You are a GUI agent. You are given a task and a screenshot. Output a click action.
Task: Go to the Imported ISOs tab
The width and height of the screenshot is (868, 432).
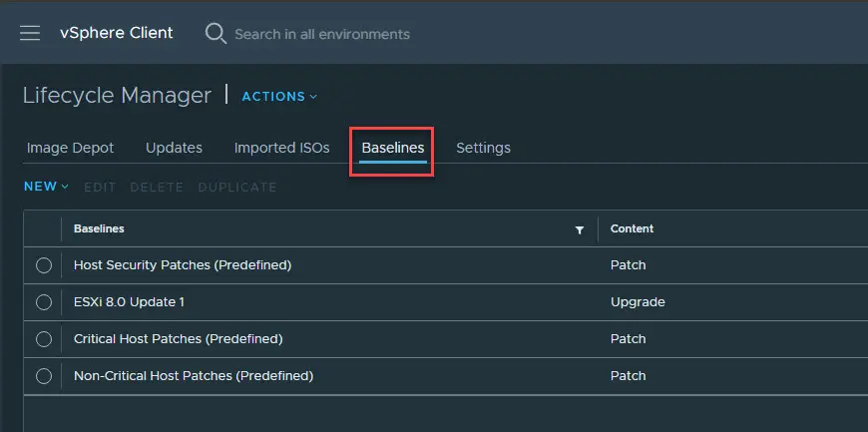click(281, 148)
